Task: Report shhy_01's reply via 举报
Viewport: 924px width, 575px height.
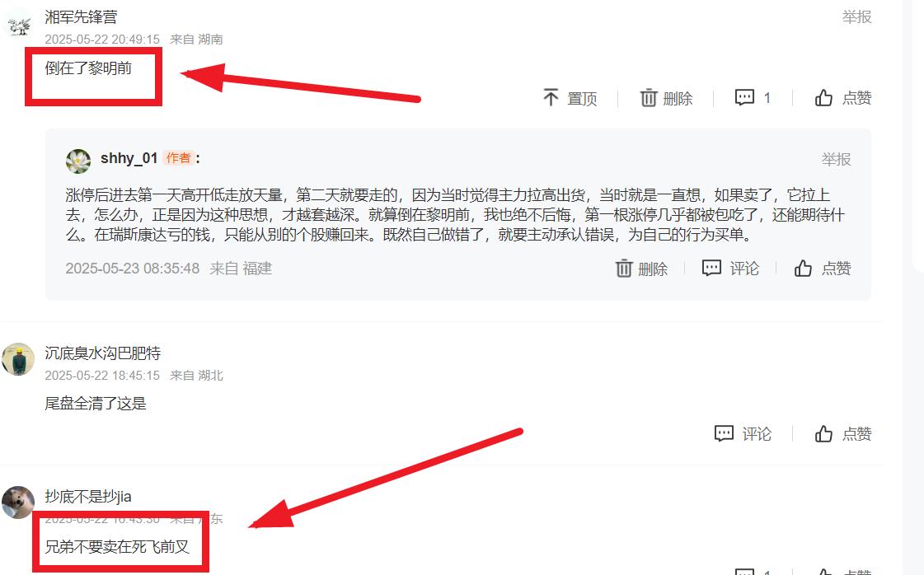Action: coord(836,159)
